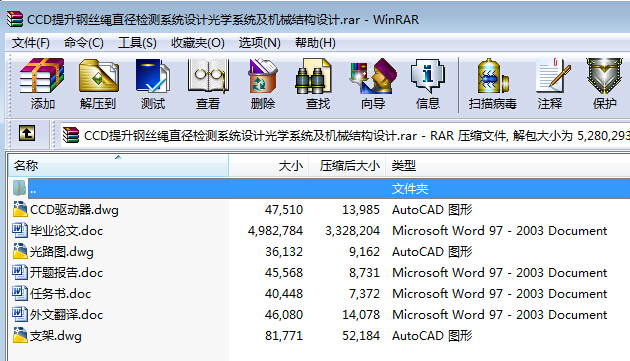Image resolution: width=630 pixels, height=361 pixels.
Task: Click 文件夹 type label in top row
Action: [x=410, y=189]
